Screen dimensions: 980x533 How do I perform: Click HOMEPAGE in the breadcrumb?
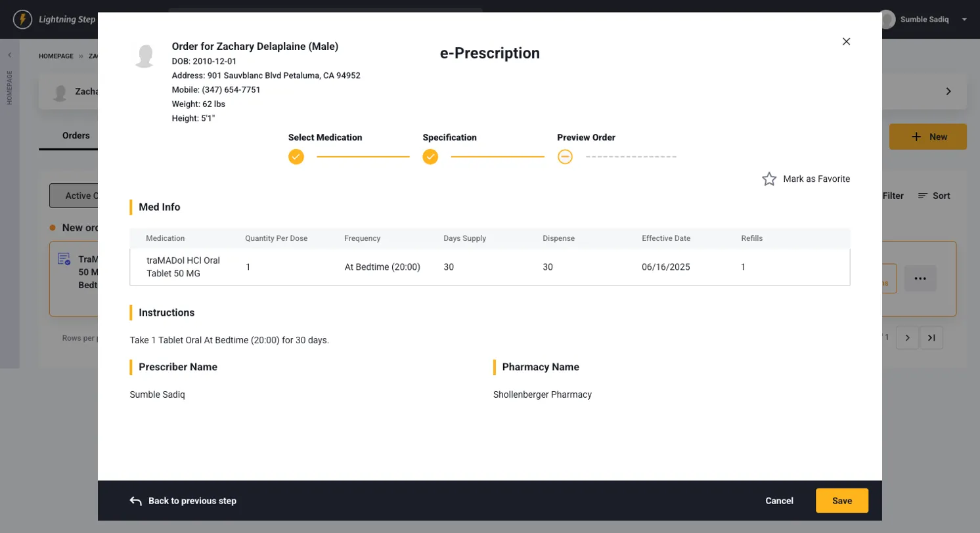point(56,56)
